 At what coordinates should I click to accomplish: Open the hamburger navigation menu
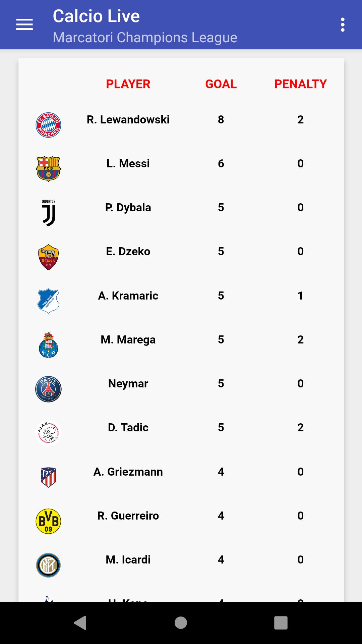pyautogui.click(x=24, y=24)
